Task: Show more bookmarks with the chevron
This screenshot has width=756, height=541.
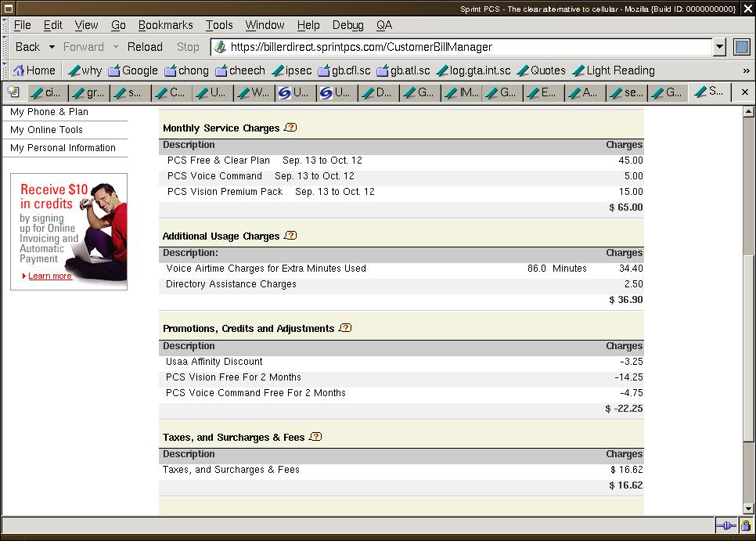Action: (747, 71)
